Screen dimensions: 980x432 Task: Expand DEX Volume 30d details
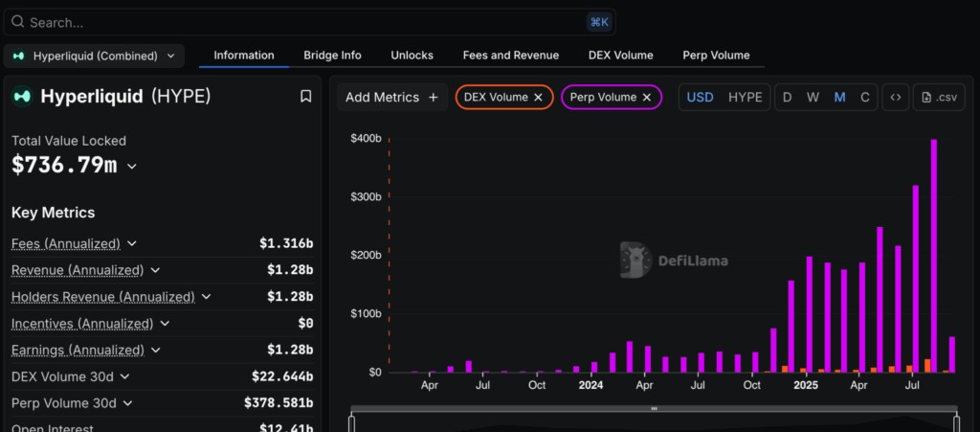tap(125, 376)
